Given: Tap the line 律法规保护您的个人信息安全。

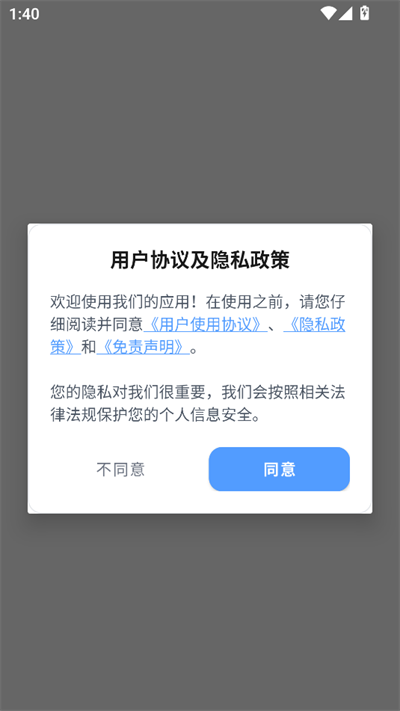Looking at the screenshot, I should click(x=156, y=415).
